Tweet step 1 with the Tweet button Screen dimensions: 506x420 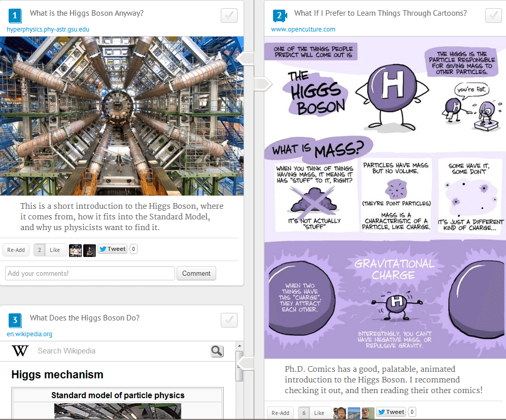click(112, 249)
